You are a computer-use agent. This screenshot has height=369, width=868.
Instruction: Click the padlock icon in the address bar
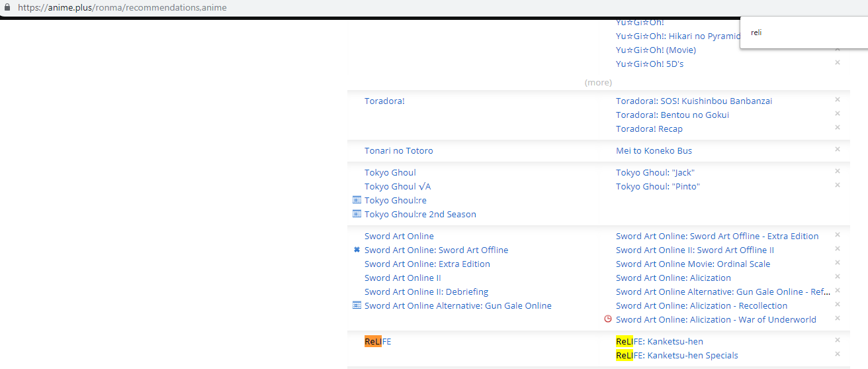(8, 8)
